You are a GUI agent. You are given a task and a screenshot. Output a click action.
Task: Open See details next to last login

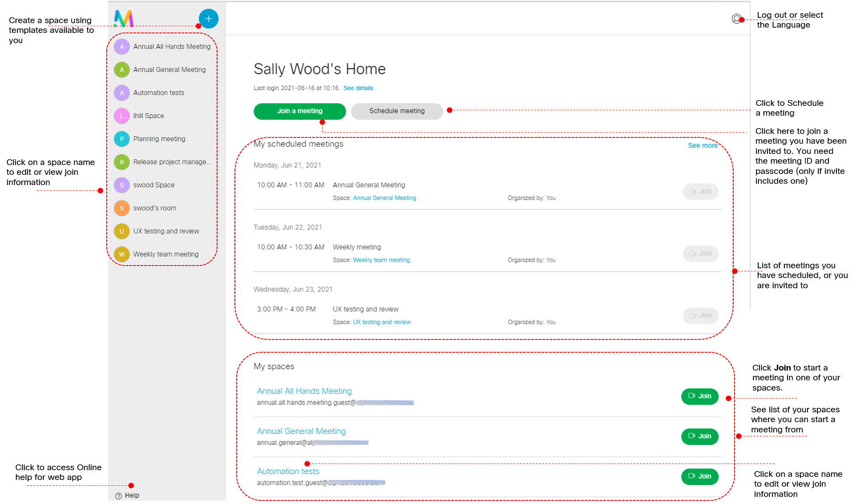tap(358, 88)
